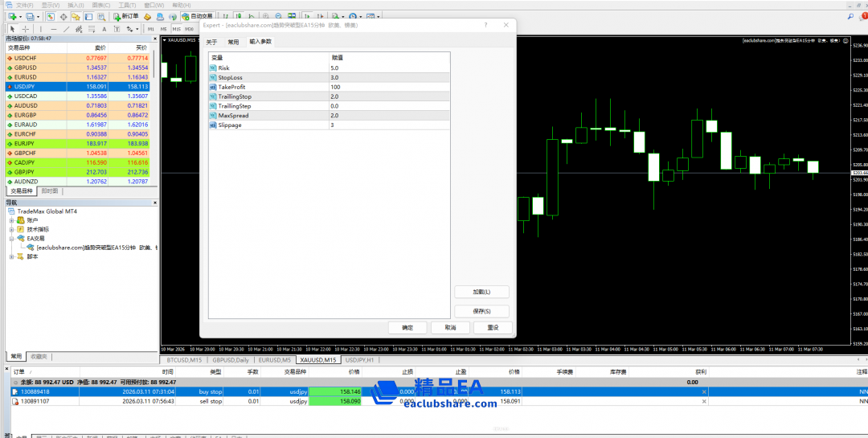Viewport: 868px width, 438px height.
Task: Select the horizontal line drawing tool
Action: (53, 29)
